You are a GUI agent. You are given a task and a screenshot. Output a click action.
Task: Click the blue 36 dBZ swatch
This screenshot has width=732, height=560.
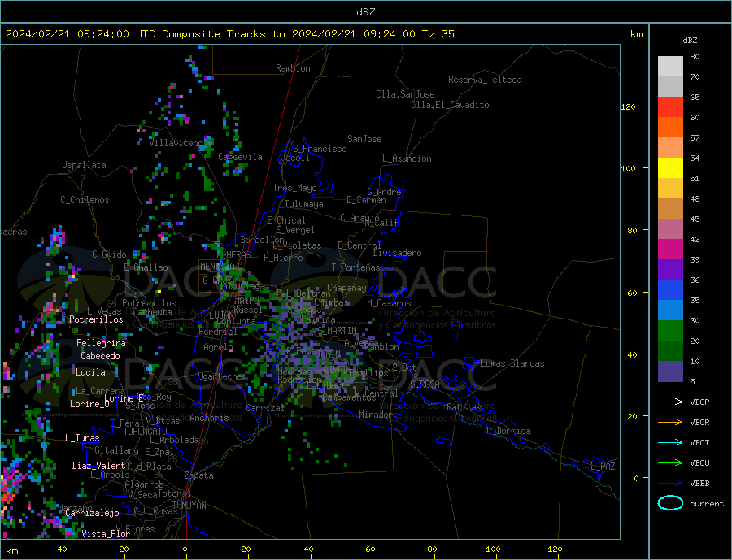(x=670, y=290)
